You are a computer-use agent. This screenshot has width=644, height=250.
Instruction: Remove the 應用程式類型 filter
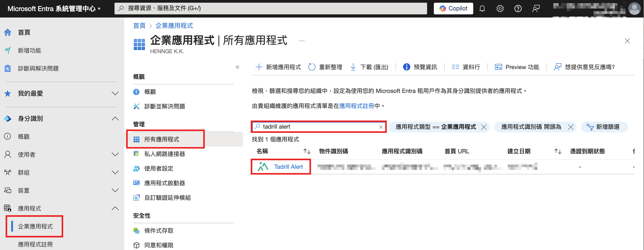[484, 127]
